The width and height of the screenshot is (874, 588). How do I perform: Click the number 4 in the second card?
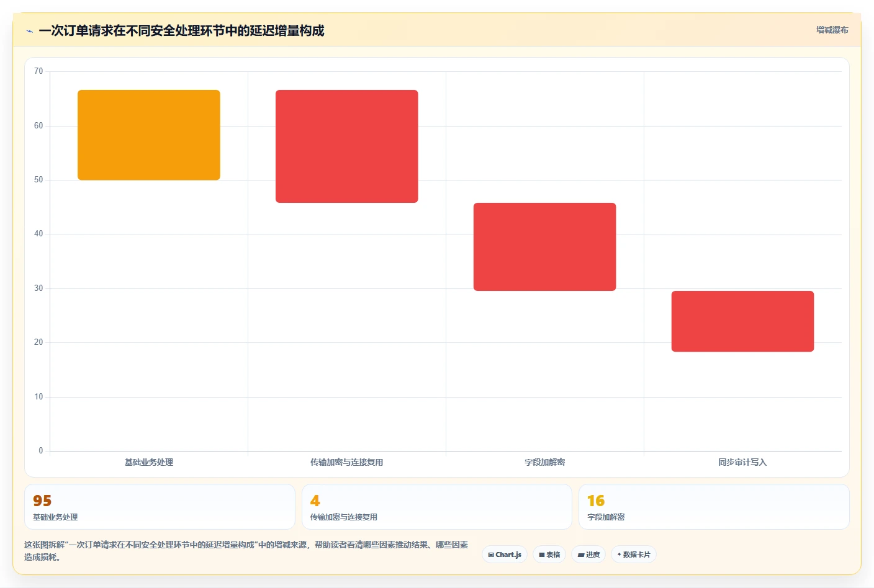point(315,501)
